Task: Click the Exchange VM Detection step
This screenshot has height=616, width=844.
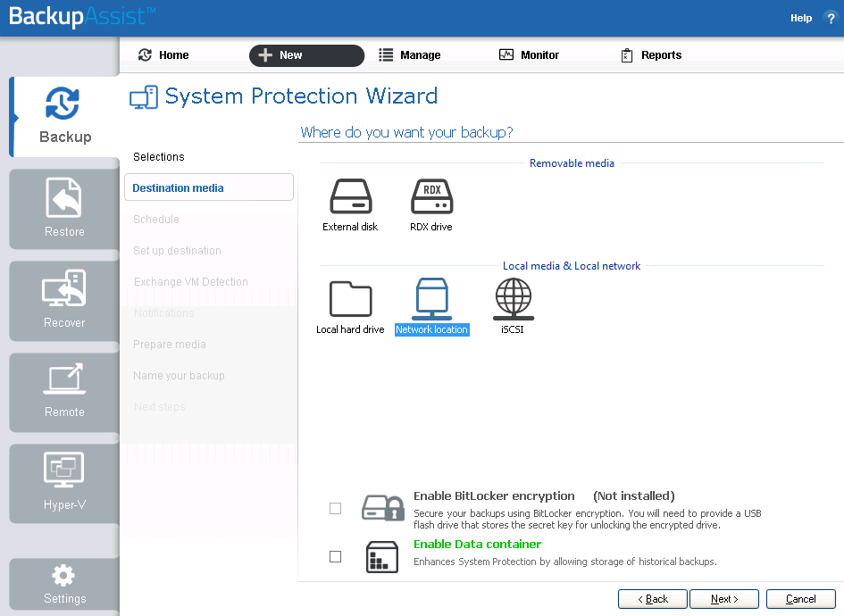Action: coord(190,282)
